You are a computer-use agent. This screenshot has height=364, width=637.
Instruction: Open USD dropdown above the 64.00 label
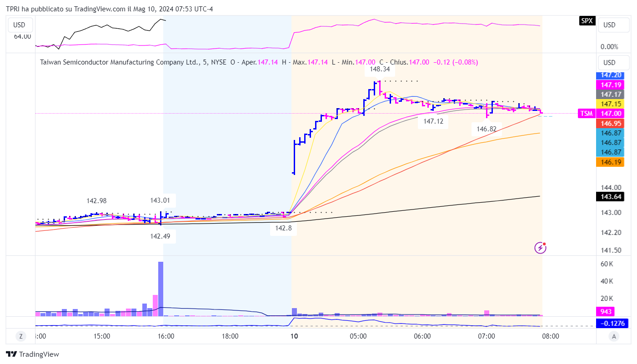pos(20,25)
